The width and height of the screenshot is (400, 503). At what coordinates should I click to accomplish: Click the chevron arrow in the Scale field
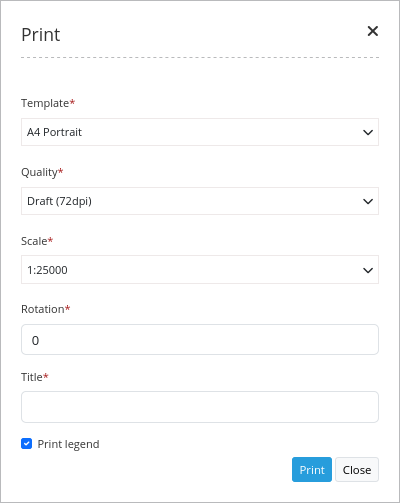coord(368,270)
